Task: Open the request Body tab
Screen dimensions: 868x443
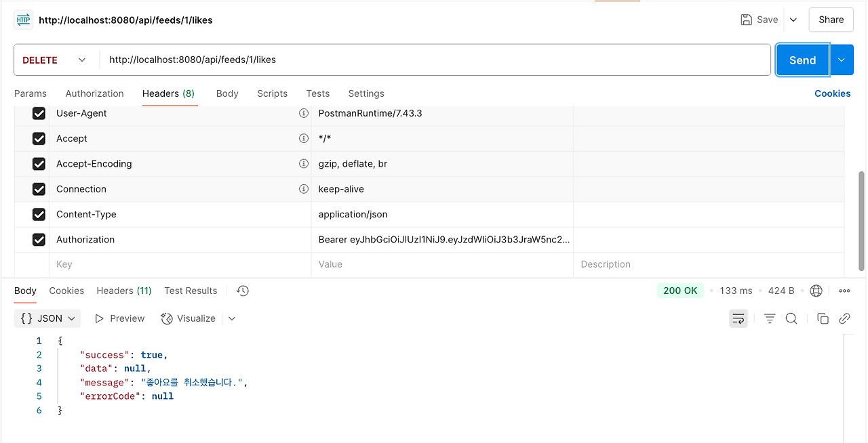Action: coord(227,93)
